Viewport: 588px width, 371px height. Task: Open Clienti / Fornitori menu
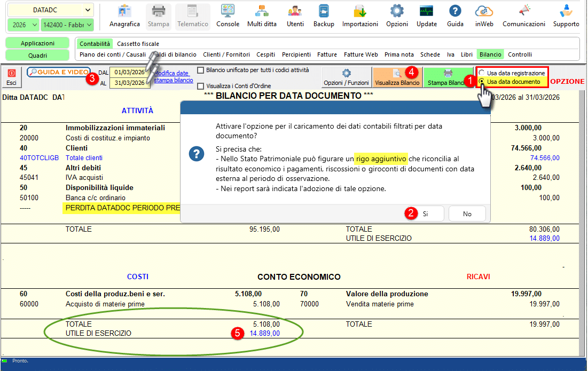[x=226, y=54]
